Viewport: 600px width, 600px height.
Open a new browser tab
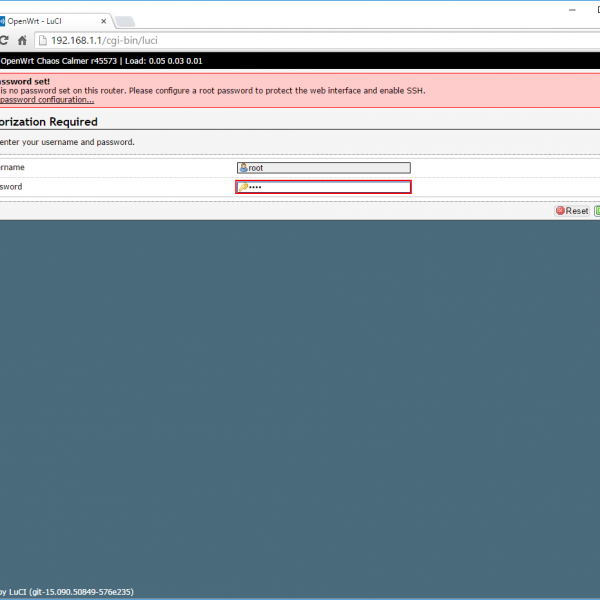(x=125, y=21)
